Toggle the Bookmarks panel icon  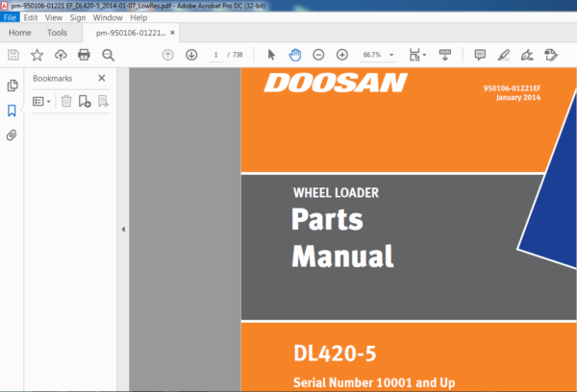[x=12, y=110]
